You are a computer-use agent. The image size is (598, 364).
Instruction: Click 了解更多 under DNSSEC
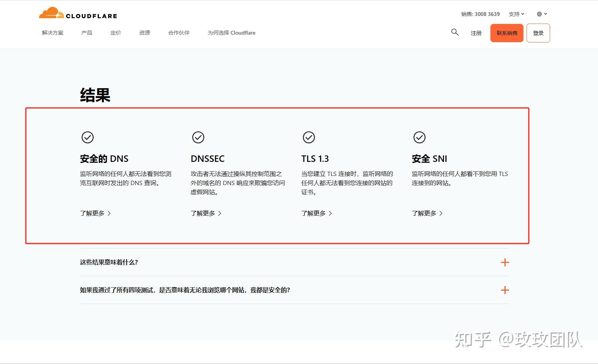(x=206, y=213)
